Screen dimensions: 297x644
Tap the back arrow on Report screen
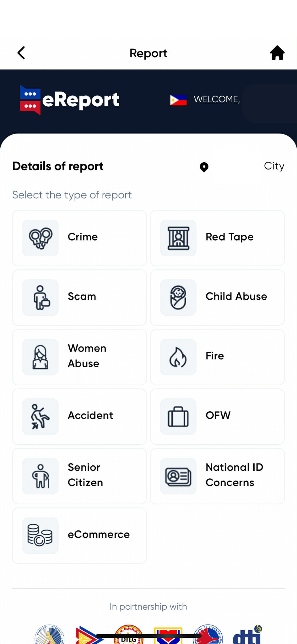[21, 53]
